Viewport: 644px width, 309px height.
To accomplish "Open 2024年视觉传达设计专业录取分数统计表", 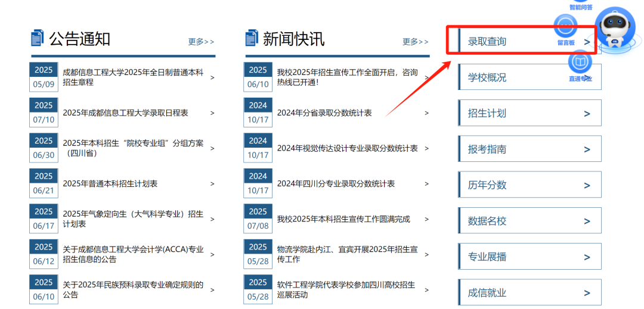I will (348, 148).
